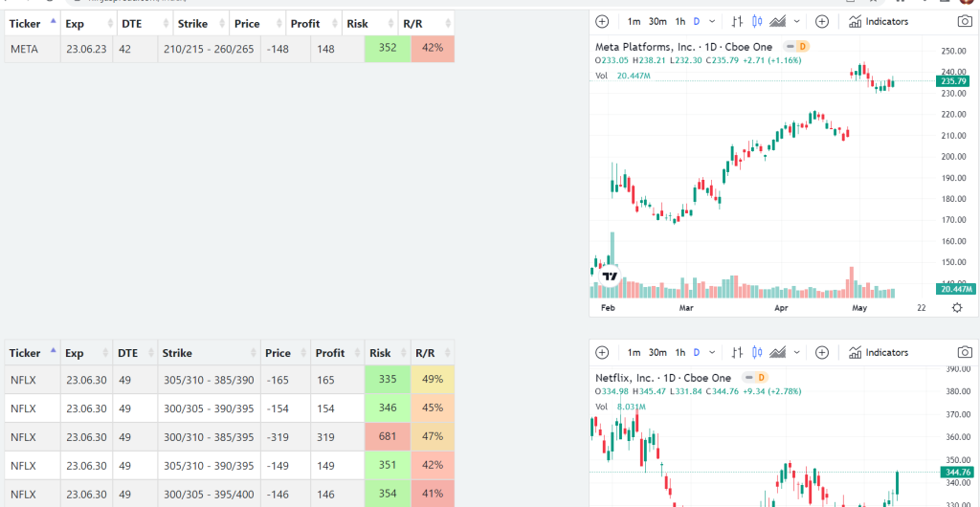The height and width of the screenshot is (507, 980).
Task: Open Indicators on the Netflix chart
Action: pyautogui.click(x=879, y=353)
